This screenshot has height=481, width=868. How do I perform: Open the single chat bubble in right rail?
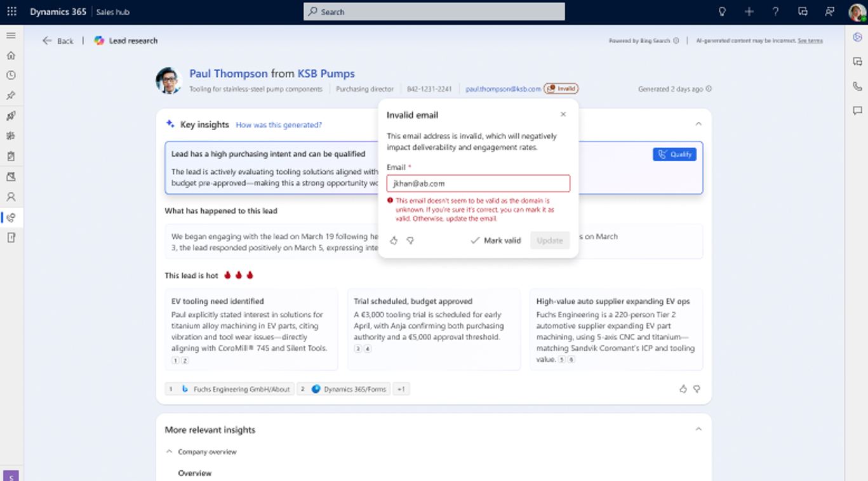click(x=857, y=110)
